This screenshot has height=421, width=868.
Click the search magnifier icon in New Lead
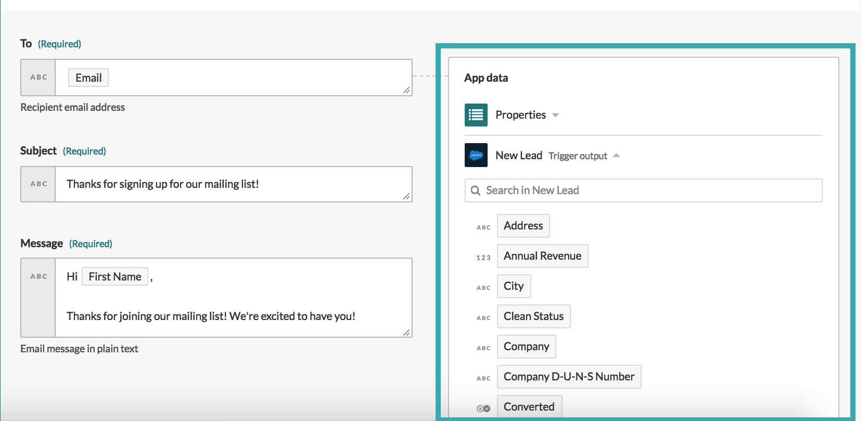click(475, 190)
